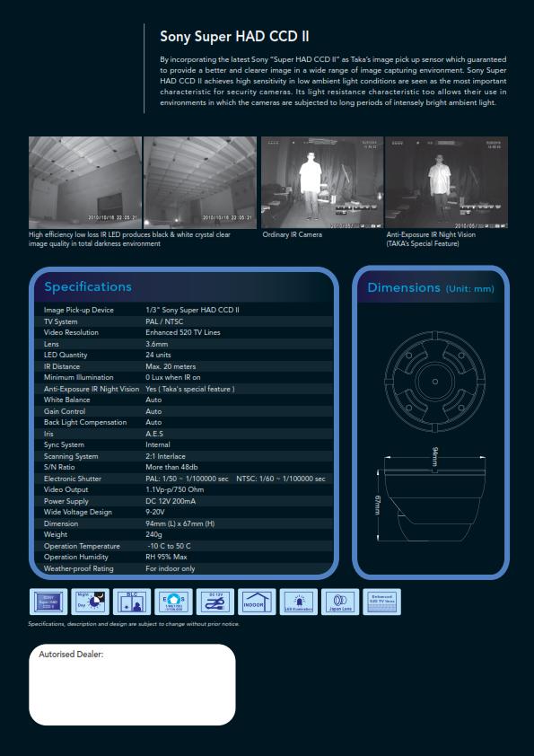Click the "Specifications" panel title
The height and width of the screenshot is (756, 534).
point(88,287)
